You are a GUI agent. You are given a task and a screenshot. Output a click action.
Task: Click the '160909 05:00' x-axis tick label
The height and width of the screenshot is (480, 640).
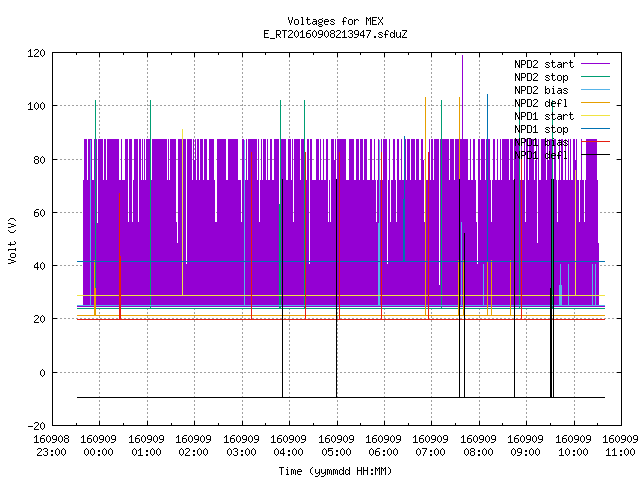[x=336, y=445]
